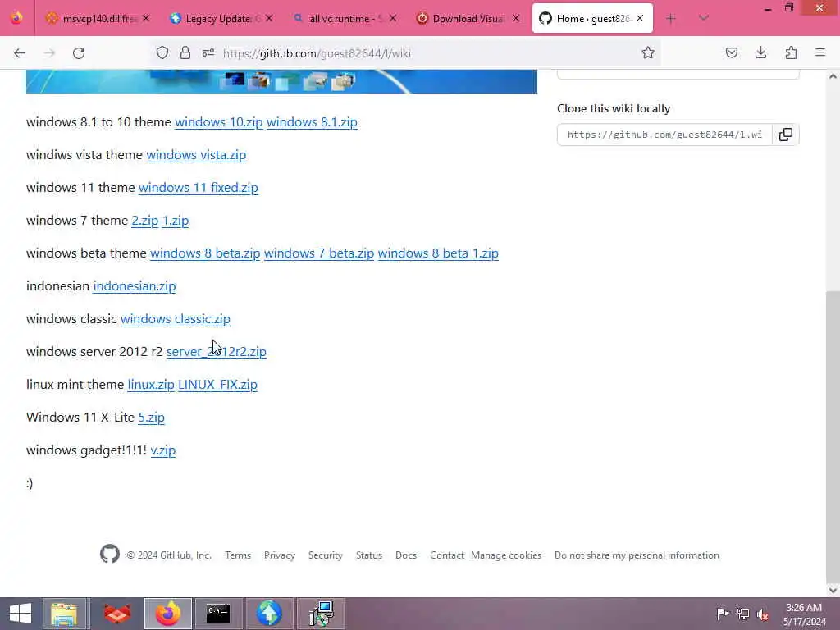This screenshot has height=630, width=840.
Task: Close the Legacy Update tab
Action: point(269,18)
